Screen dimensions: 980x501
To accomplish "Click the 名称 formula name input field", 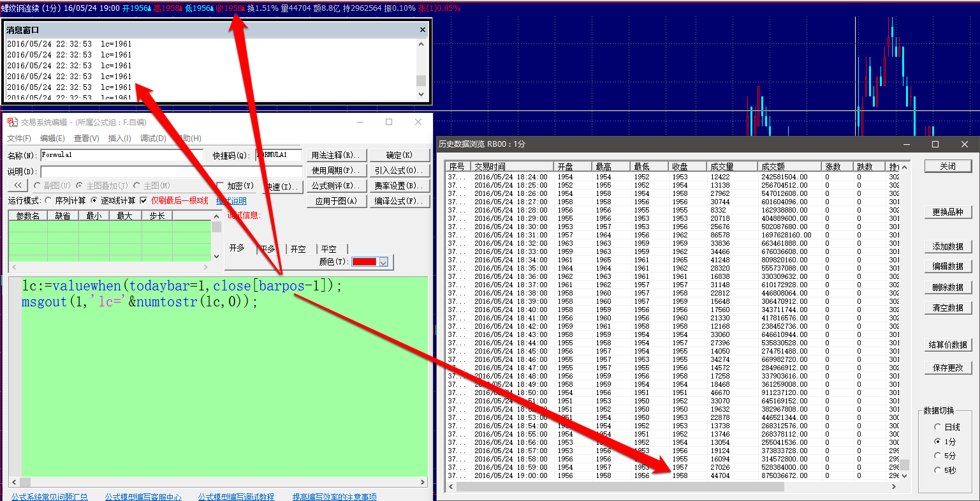I will [121, 155].
